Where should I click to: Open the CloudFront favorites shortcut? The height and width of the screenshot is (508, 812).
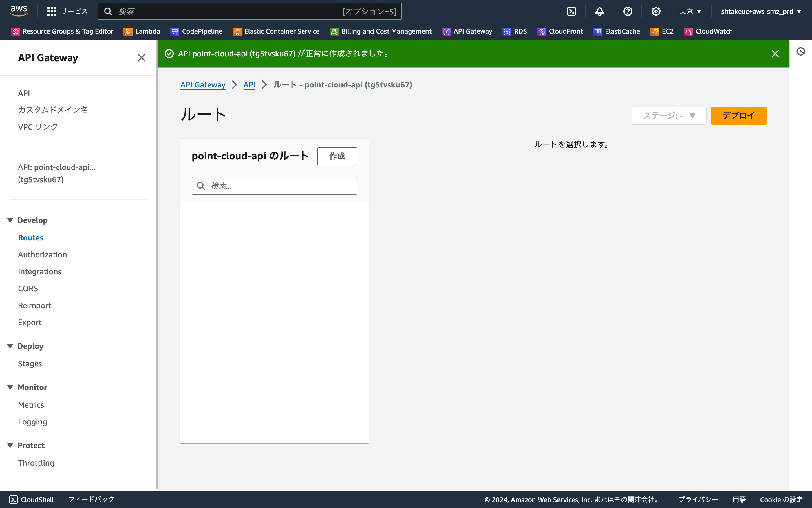pyautogui.click(x=560, y=31)
